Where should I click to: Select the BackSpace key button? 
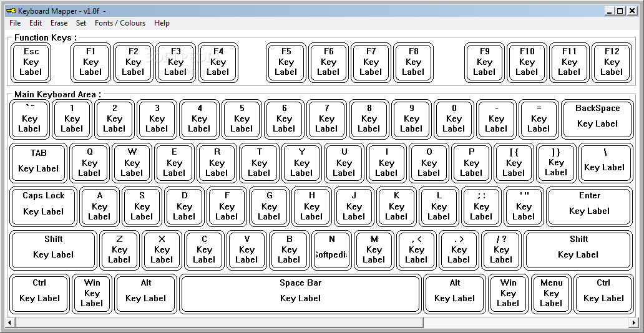point(597,119)
